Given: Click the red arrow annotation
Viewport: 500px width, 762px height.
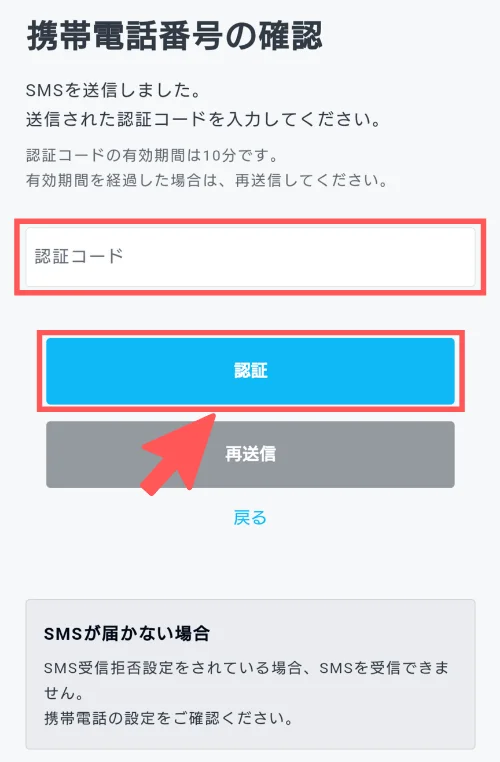Looking at the screenshot, I should [x=178, y=454].
